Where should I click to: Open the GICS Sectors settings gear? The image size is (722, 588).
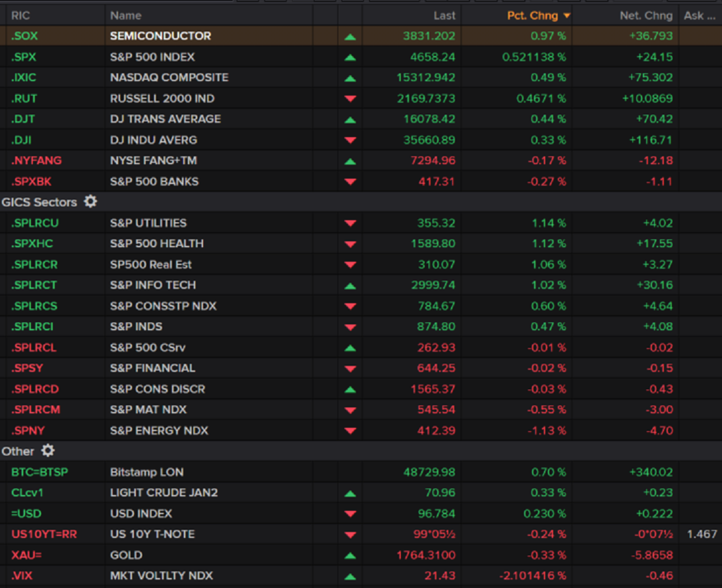tap(90, 202)
